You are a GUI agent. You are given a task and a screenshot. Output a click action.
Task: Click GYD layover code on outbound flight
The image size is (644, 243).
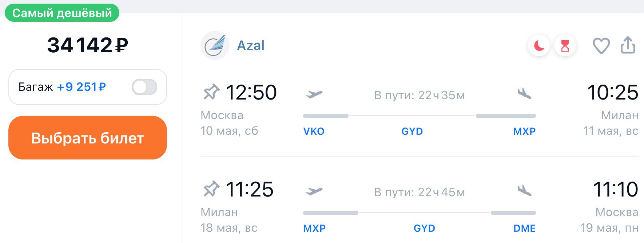pos(412,131)
